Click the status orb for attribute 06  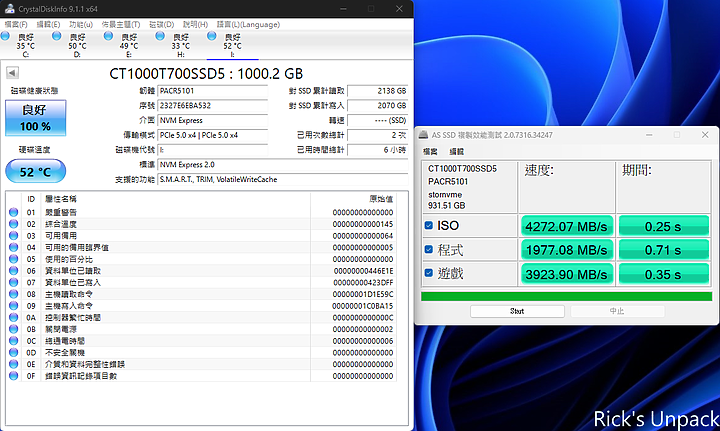click(13, 271)
